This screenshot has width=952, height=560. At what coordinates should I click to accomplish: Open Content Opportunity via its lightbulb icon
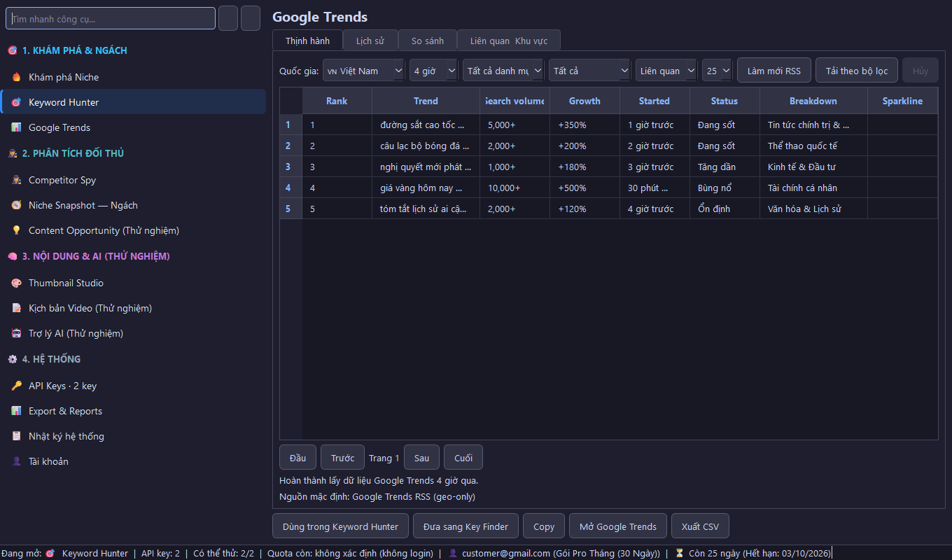click(17, 230)
